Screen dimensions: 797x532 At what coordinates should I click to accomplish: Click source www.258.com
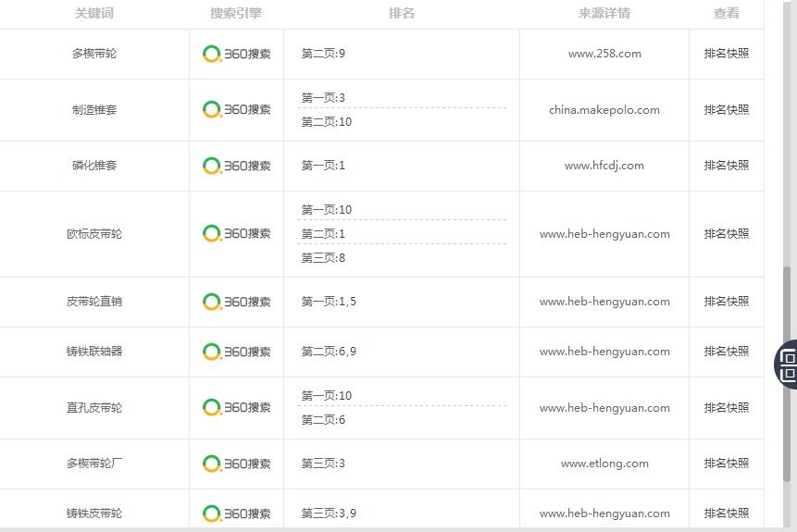tap(604, 54)
